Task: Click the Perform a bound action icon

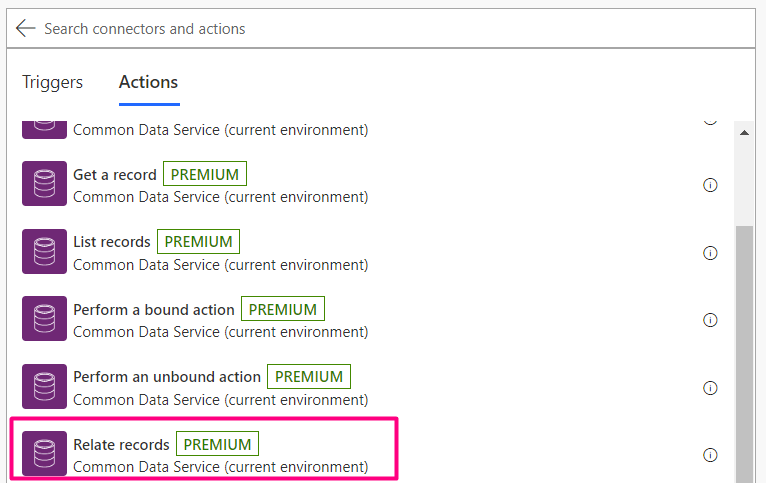Action: coord(44,319)
